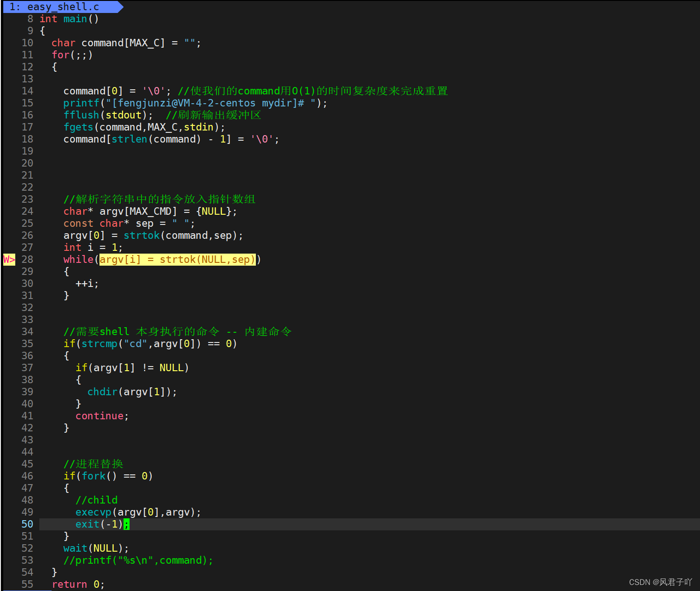Click 'if(fork() == 0)' line

(x=108, y=476)
